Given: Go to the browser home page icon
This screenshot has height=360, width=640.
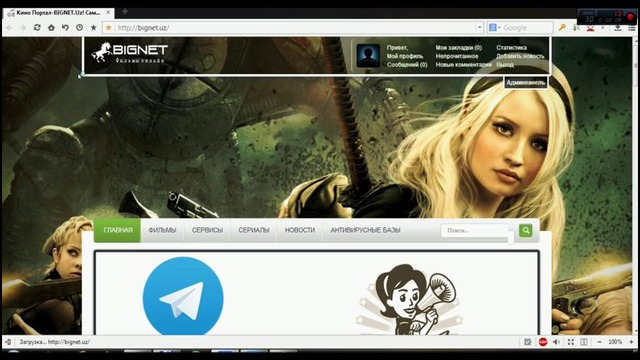Looking at the screenshot, I should point(51,27).
